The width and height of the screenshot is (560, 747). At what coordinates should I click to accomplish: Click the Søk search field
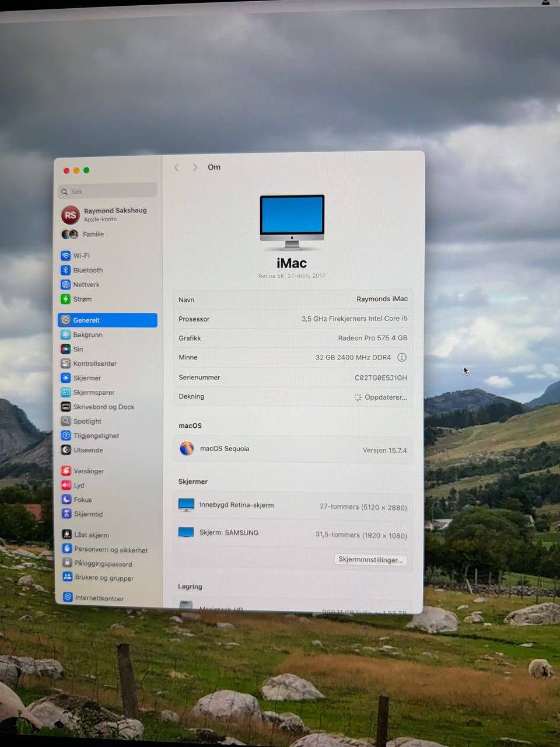pyautogui.click(x=108, y=191)
